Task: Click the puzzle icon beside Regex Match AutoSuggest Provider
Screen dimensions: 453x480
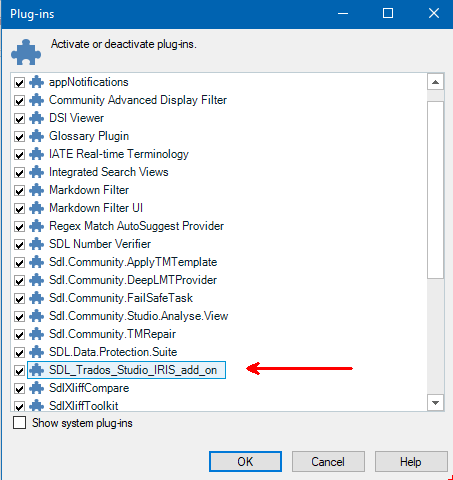Action: 36,226
